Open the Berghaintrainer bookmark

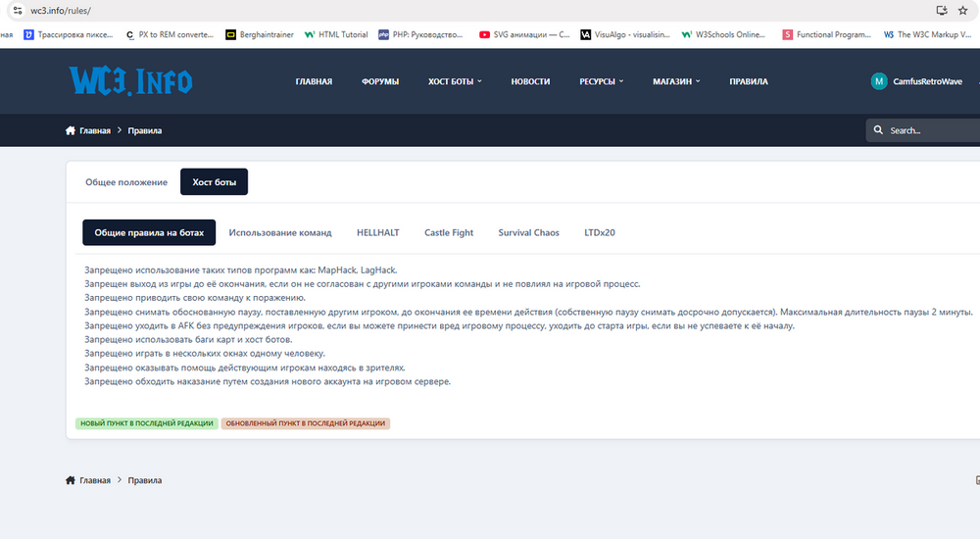pos(258,34)
